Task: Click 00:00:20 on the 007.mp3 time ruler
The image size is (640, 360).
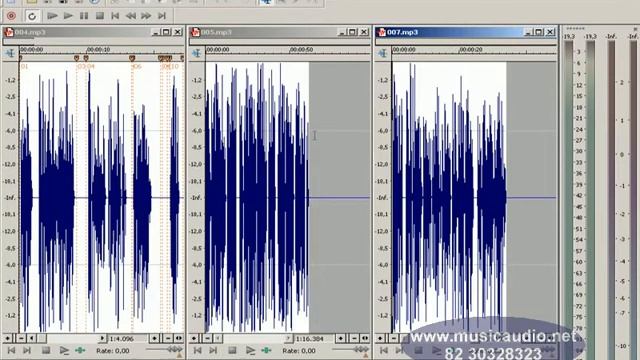Action: (x=470, y=49)
